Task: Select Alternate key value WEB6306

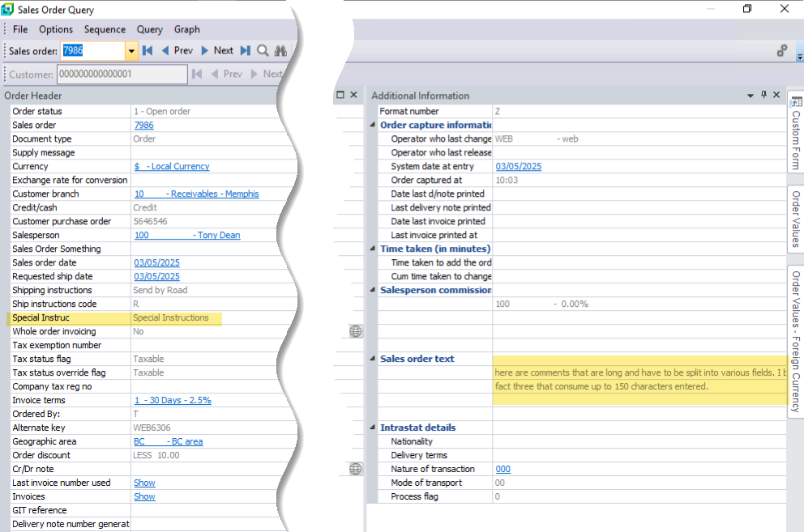Action: click(152, 428)
